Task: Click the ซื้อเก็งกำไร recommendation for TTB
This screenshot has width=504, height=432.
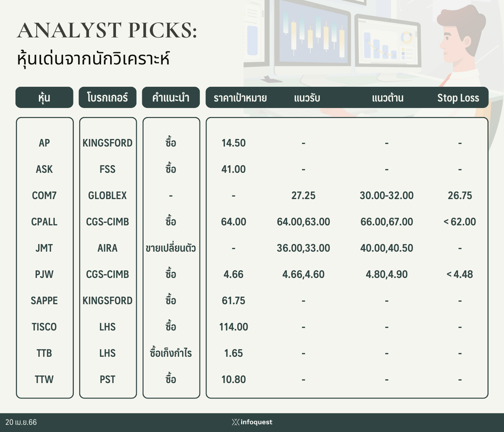Action: (171, 353)
